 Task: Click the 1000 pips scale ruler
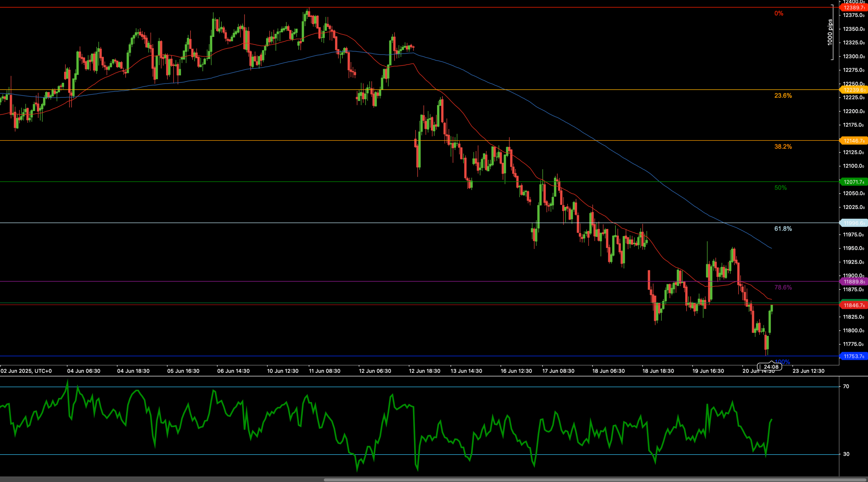point(830,32)
